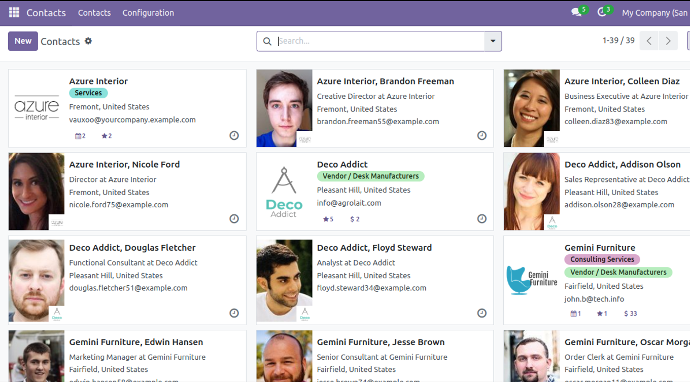Expand the search options dropdown arrow
The width and height of the screenshot is (690, 382).
493,41
